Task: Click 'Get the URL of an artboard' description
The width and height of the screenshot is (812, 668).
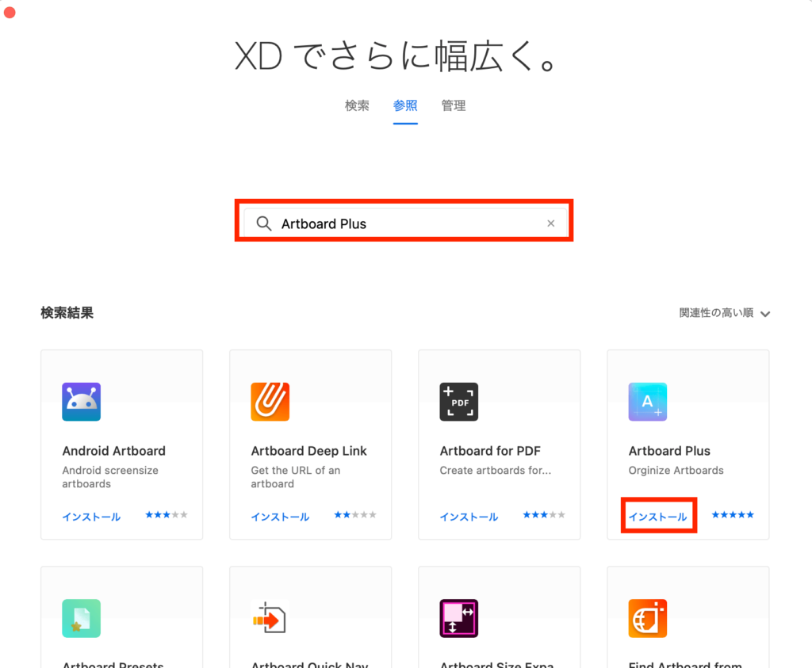Action: 296,477
